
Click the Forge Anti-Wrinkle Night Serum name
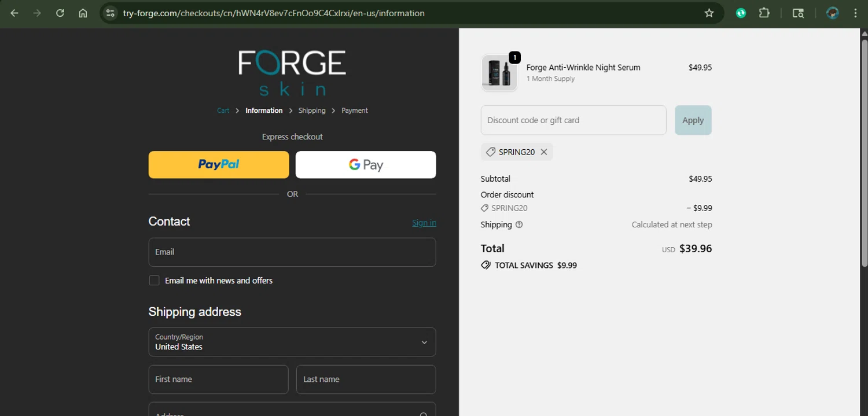[583, 67]
